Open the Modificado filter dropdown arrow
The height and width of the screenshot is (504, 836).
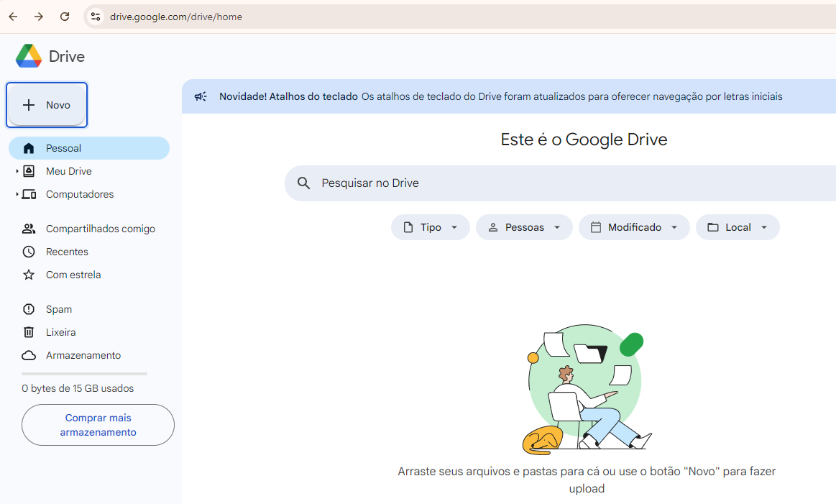(674, 227)
